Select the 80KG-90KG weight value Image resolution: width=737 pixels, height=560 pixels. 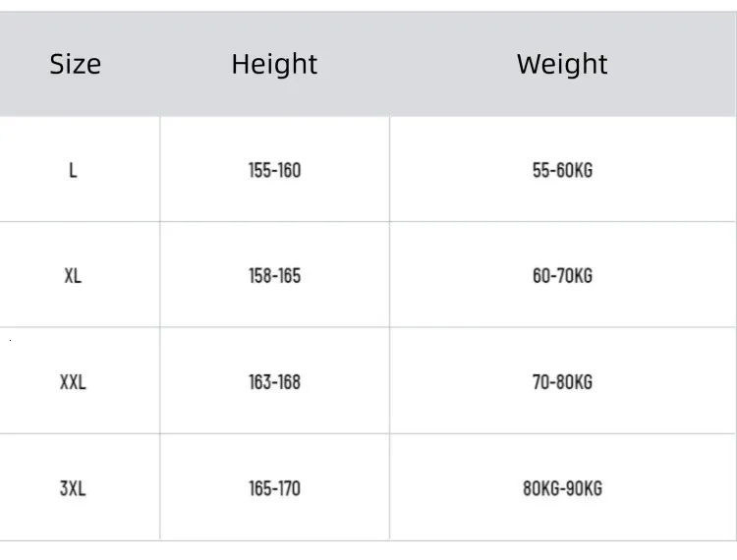[562, 488]
